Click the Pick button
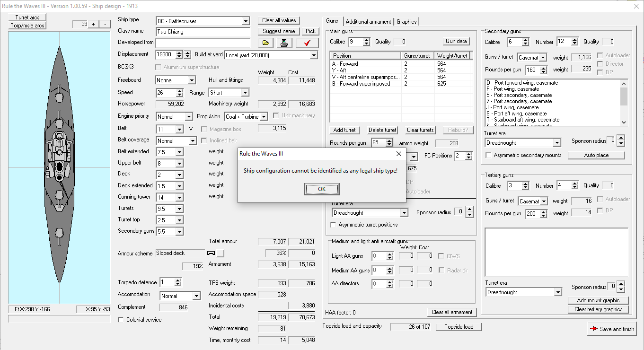Viewport: 644px width, 350px height. tap(310, 31)
